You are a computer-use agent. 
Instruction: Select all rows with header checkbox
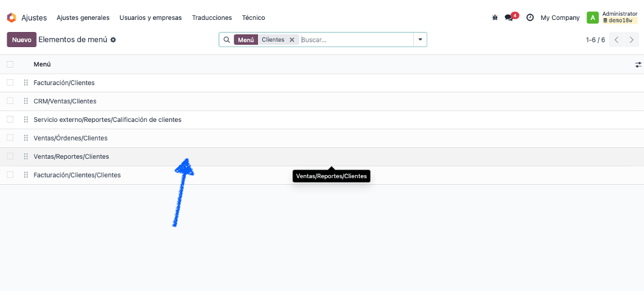tap(10, 64)
